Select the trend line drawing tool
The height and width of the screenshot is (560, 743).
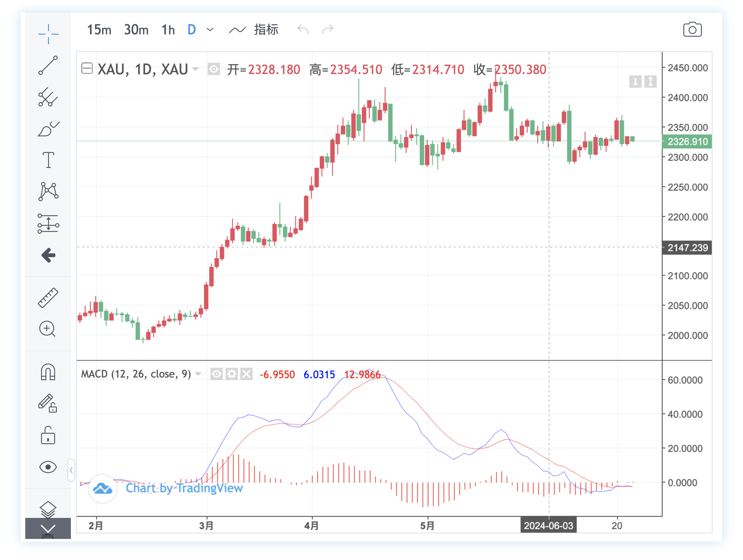tap(48, 65)
